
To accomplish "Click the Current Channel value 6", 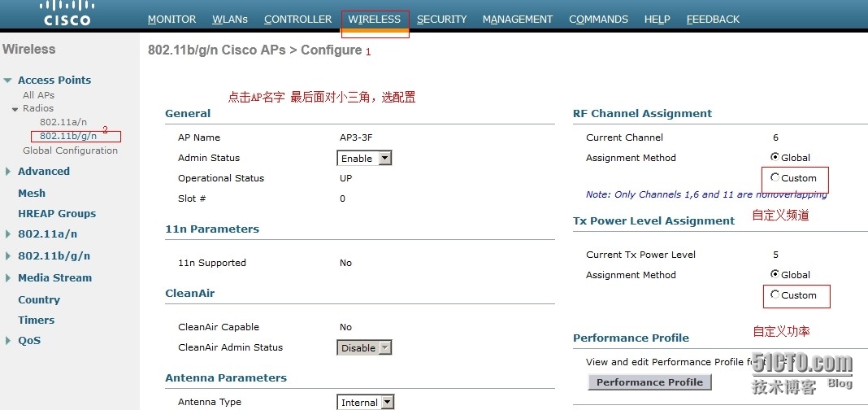I will click(776, 137).
